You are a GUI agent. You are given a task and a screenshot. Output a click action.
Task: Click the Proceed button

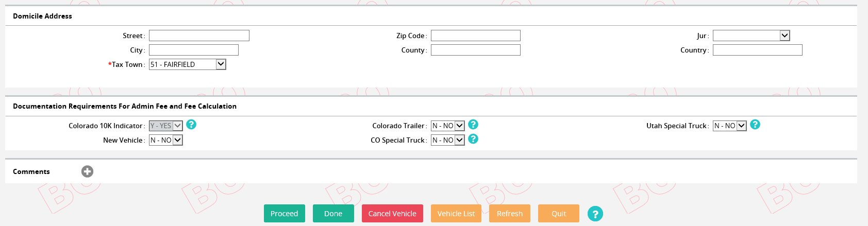click(285, 214)
